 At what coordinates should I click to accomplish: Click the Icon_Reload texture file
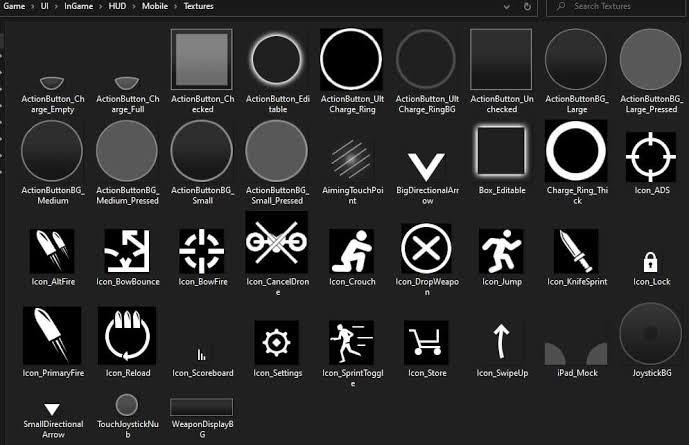(126, 336)
